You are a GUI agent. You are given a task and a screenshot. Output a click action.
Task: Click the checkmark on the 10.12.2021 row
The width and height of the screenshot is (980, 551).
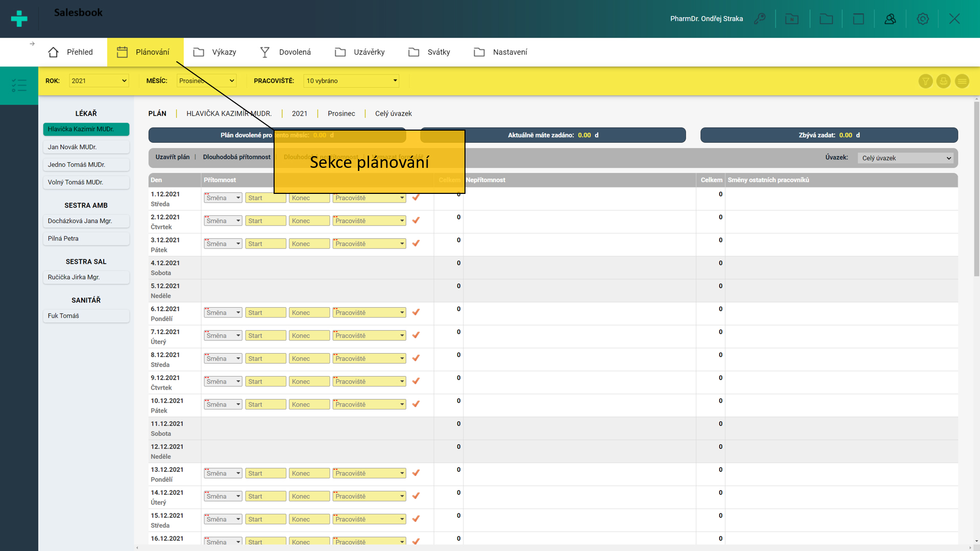pyautogui.click(x=416, y=404)
